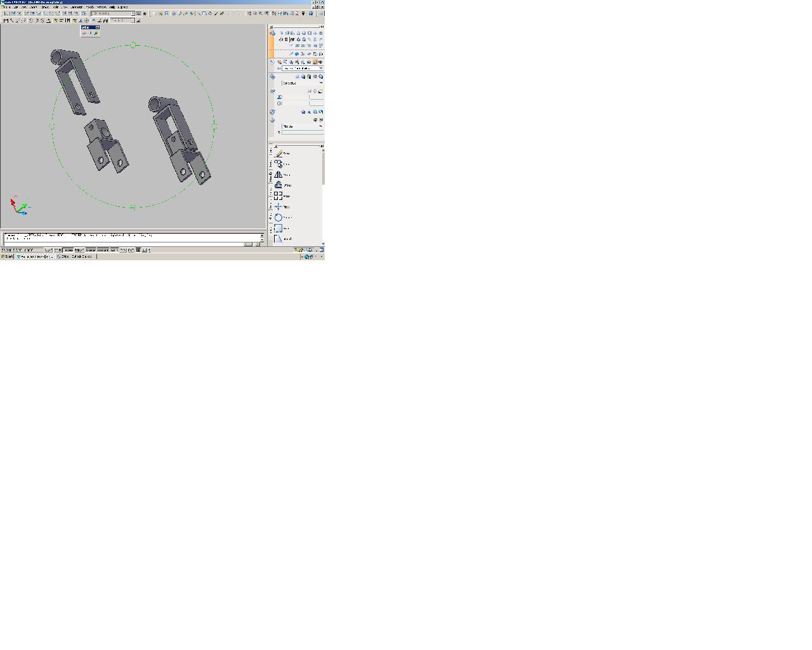Open the 3D Modeling workspace dropdown
Image resolution: width=812 pixels, height=650 pixels.
[x=133, y=13]
